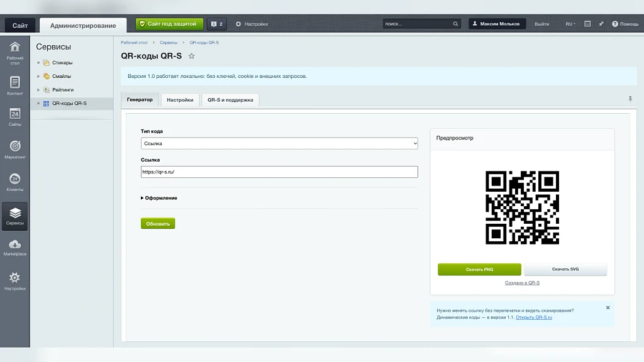Screen dimensions: 644x362
Task: Add page to favorites with star icon
Action: point(191,56)
